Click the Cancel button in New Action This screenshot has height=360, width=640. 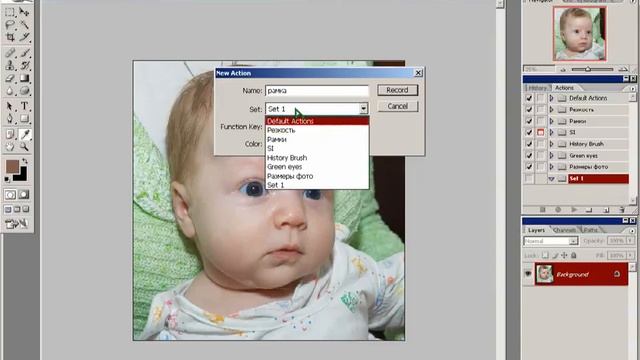click(398, 107)
